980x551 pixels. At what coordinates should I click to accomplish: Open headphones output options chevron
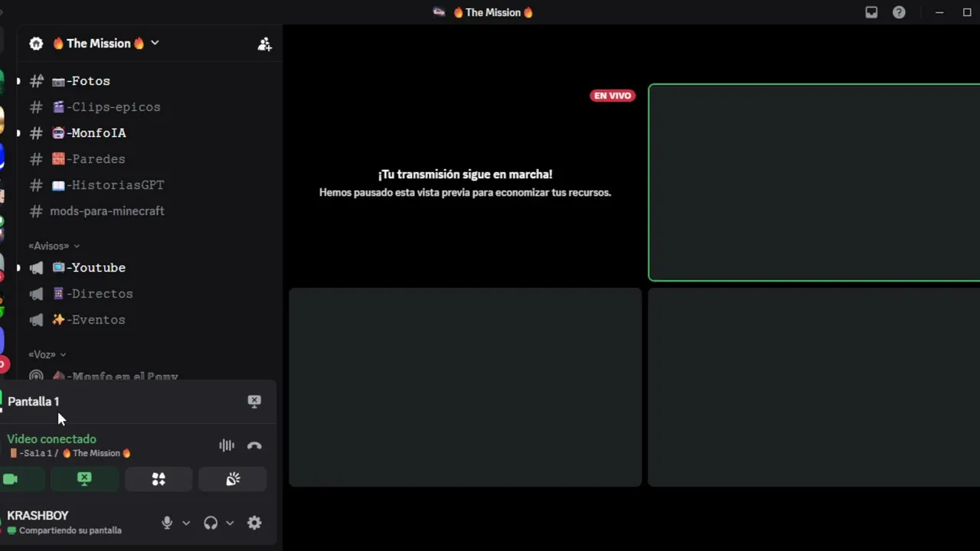pyautogui.click(x=230, y=523)
